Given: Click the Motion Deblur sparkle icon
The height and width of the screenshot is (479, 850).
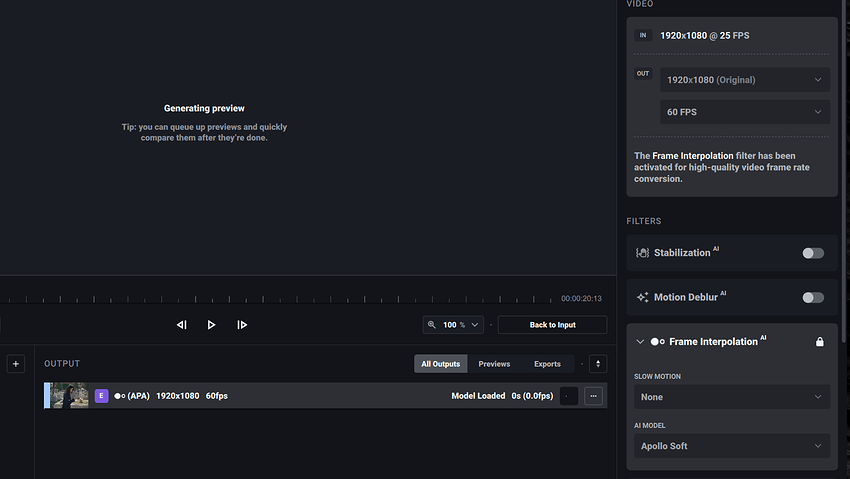Looking at the screenshot, I should pos(643,297).
